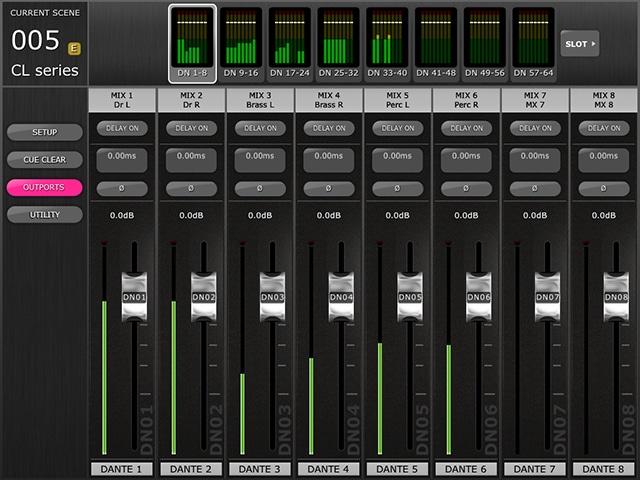Click the DN05 fader knob
The width and height of the screenshot is (640, 480).
click(410, 297)
